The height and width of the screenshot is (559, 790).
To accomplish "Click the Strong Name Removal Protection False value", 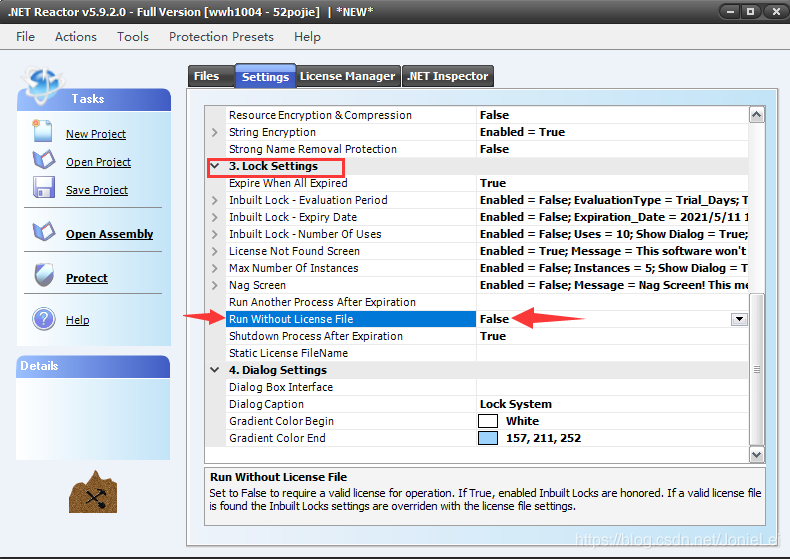I will pos(494,149).
